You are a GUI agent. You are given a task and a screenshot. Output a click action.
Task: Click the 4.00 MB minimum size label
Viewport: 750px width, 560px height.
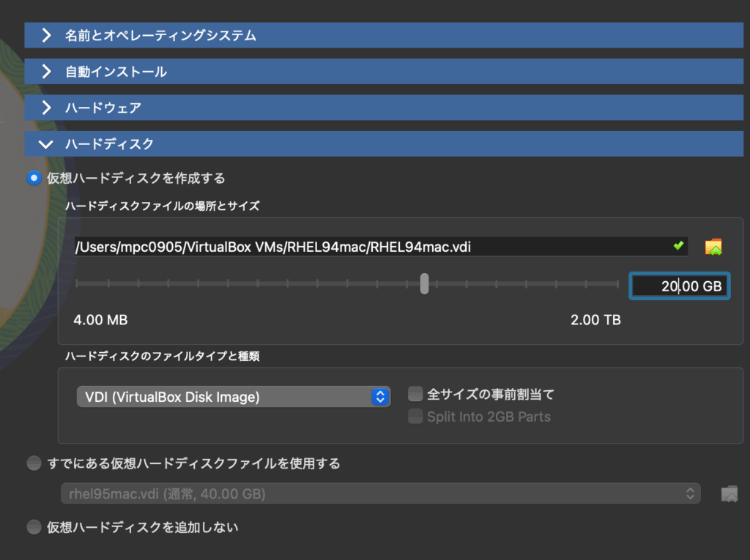(100, 320)
